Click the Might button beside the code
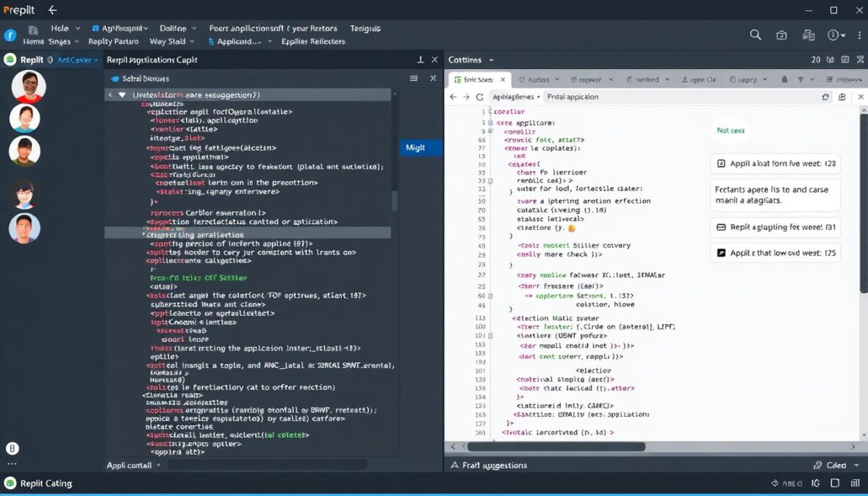This screenshot has width=868, height=496. point(419,147)
